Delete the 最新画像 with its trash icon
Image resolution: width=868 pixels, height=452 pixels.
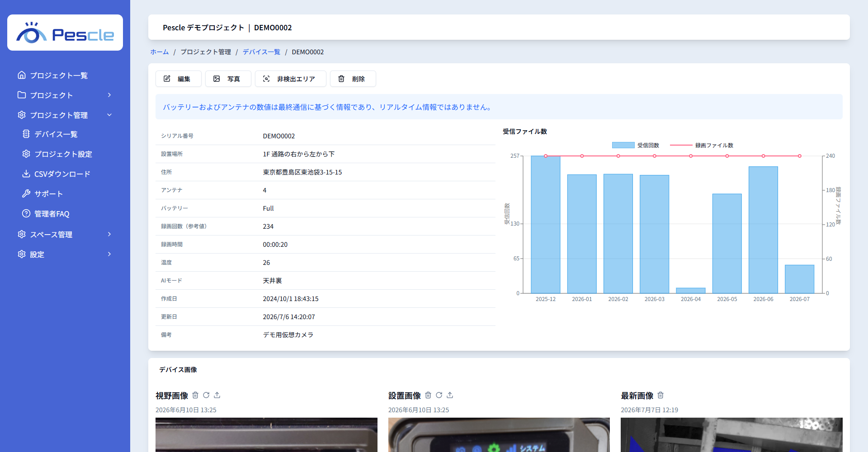(660, 395)
